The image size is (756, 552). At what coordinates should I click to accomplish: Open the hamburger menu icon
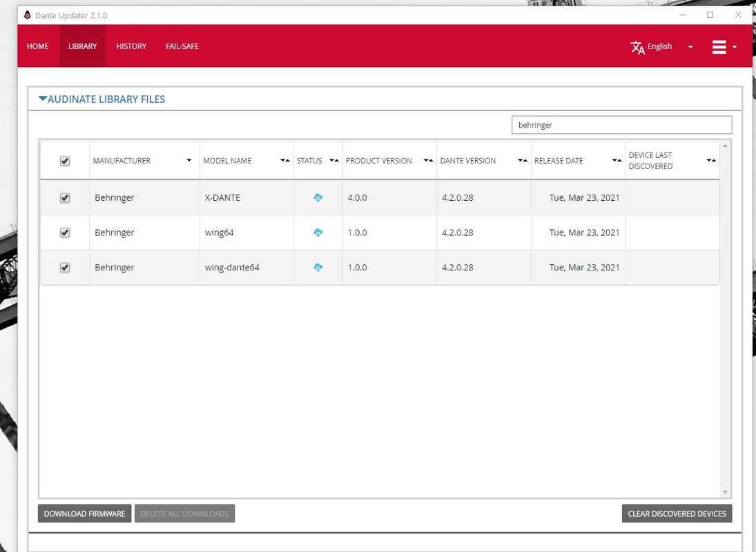click(719, 47)
